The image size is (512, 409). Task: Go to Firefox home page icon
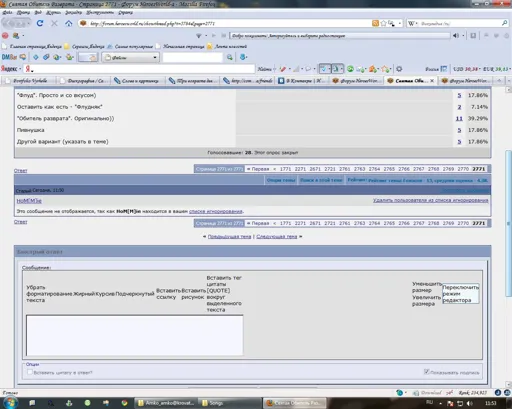click(x=69, y=23)
